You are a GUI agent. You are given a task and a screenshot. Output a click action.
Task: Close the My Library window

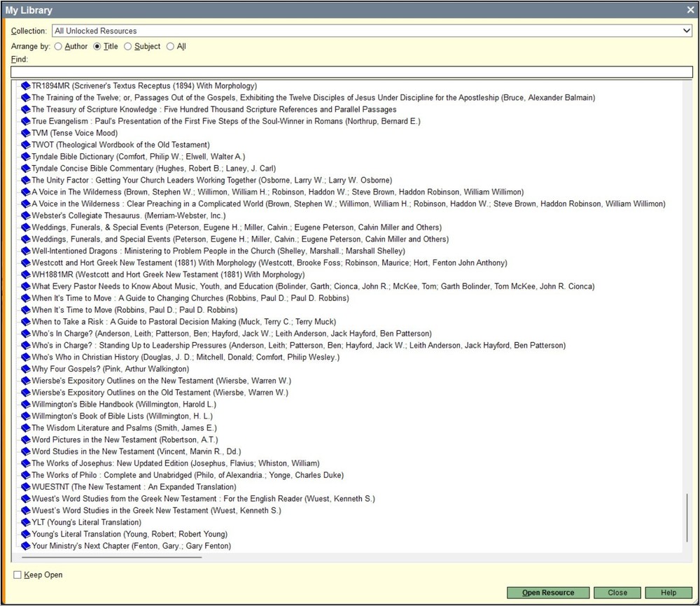(x=690, y=10)
